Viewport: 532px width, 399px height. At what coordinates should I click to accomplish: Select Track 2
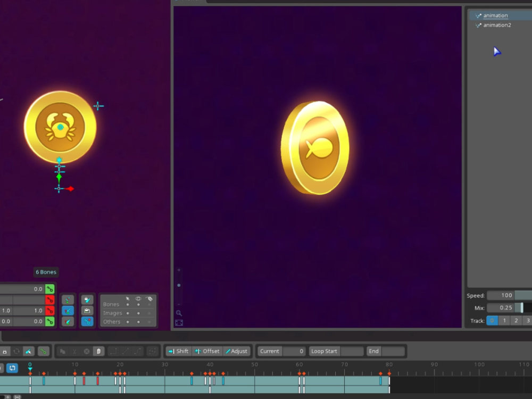[516, 321]
